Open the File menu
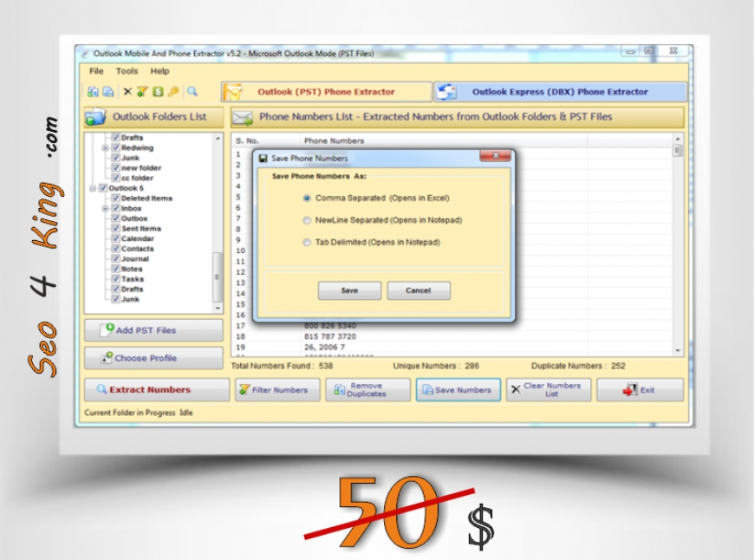This screenshot has width=754, height=560. (x=96, y=71)
